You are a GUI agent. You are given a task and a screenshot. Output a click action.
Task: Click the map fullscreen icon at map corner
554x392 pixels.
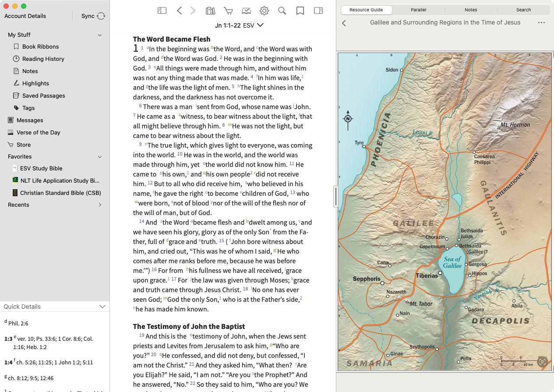[543, 362]
